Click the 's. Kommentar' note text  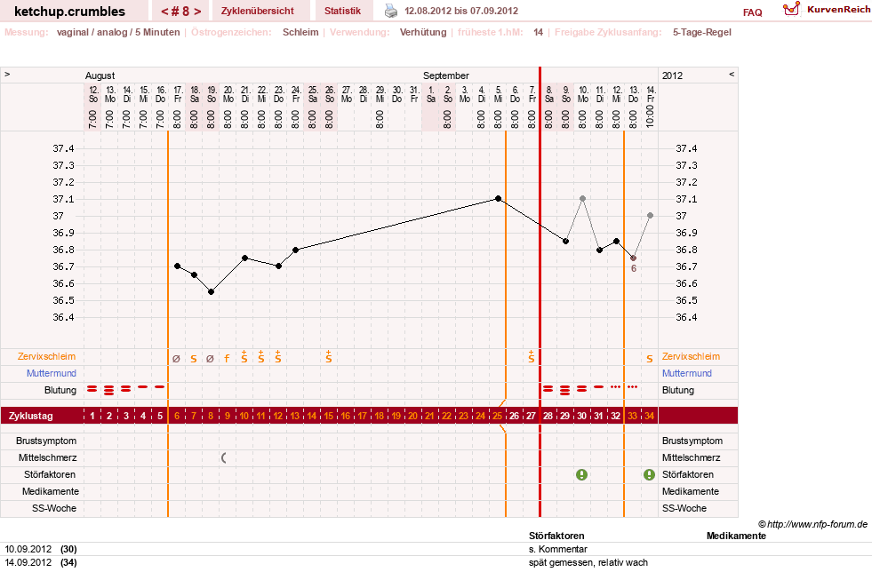click(x=558, y=549)
